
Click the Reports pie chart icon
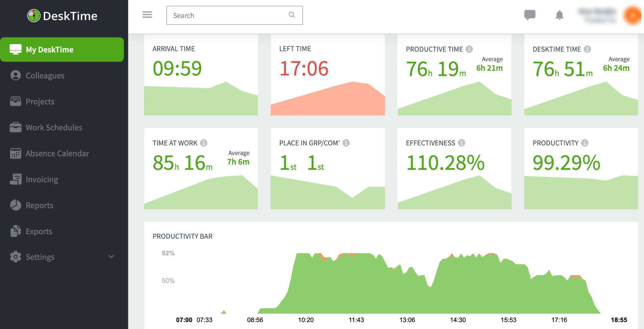[15, 205]
